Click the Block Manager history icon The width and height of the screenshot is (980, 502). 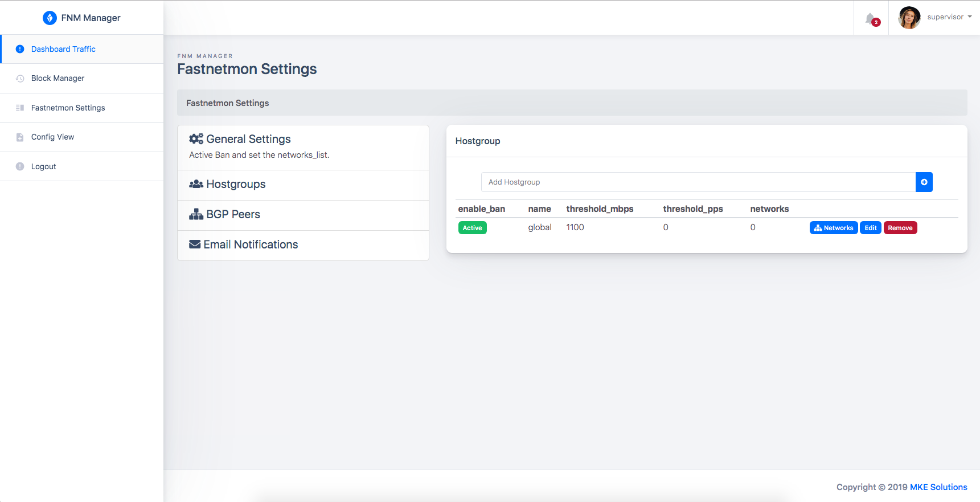tap(20, 78)
